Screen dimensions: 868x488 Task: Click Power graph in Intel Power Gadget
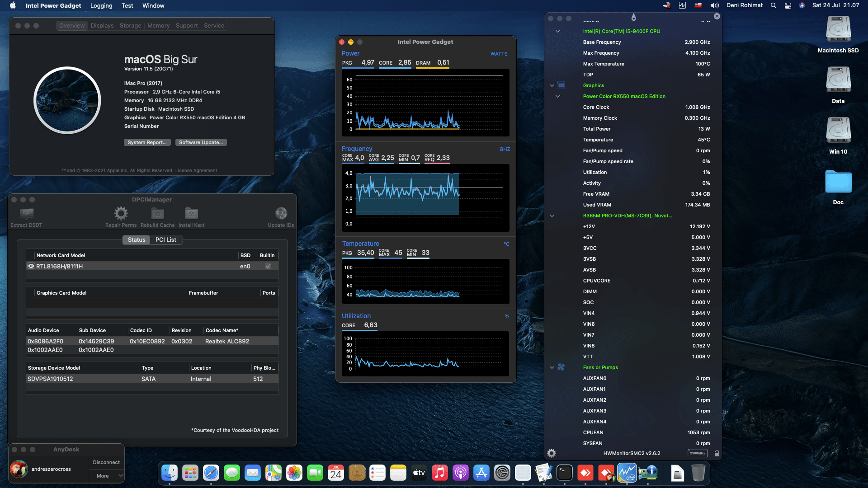(x=425, y=103)
